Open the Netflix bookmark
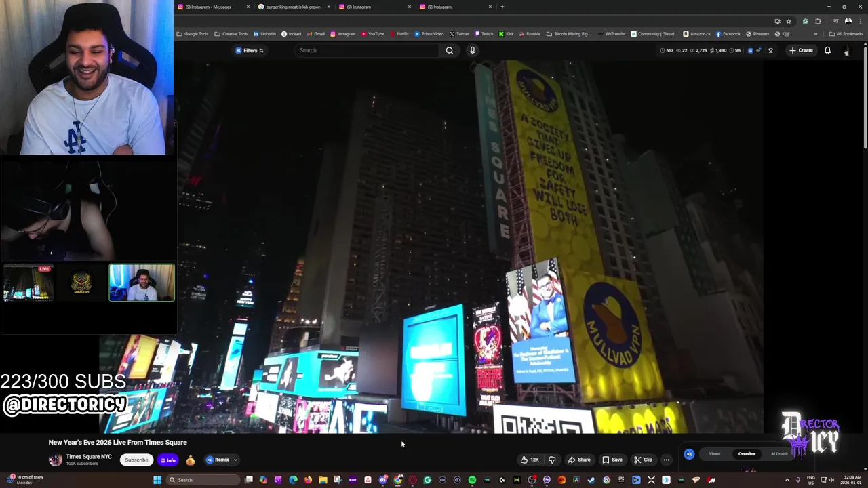Image resolution: width=868 pixels, height=488 pixels. (x=399, y=34)
